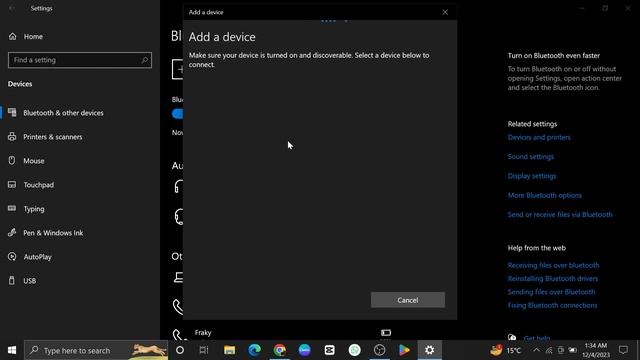The width and height of the screenshot is (640, 360).
Task: Open Display settings link
Action: tap(532, 176)
